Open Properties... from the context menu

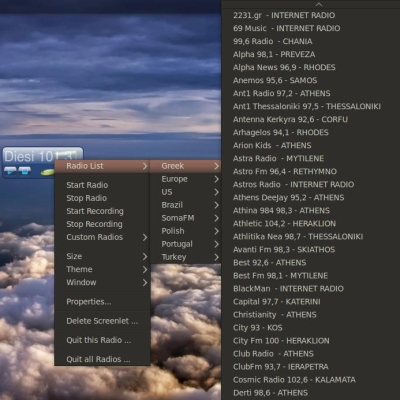click(x=102, y=302)
